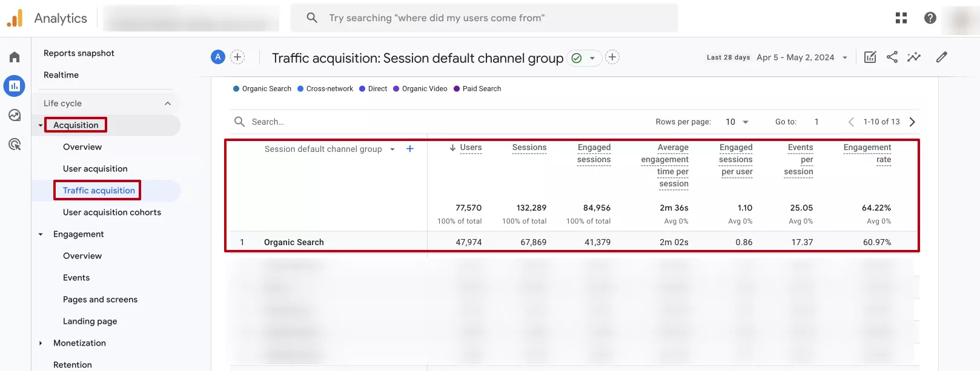Screen dimensions: 980x371
Task: Open the Edit comparisons chart icon
Action: [x=870, y=57]
